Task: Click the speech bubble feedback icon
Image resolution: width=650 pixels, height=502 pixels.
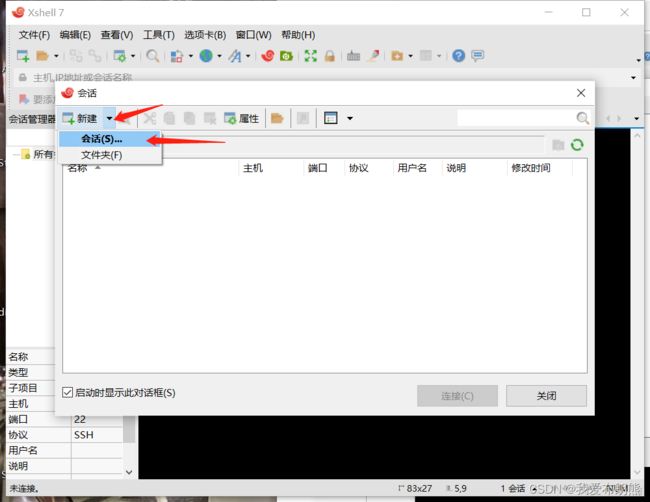Action: click(x=478, y=56)
